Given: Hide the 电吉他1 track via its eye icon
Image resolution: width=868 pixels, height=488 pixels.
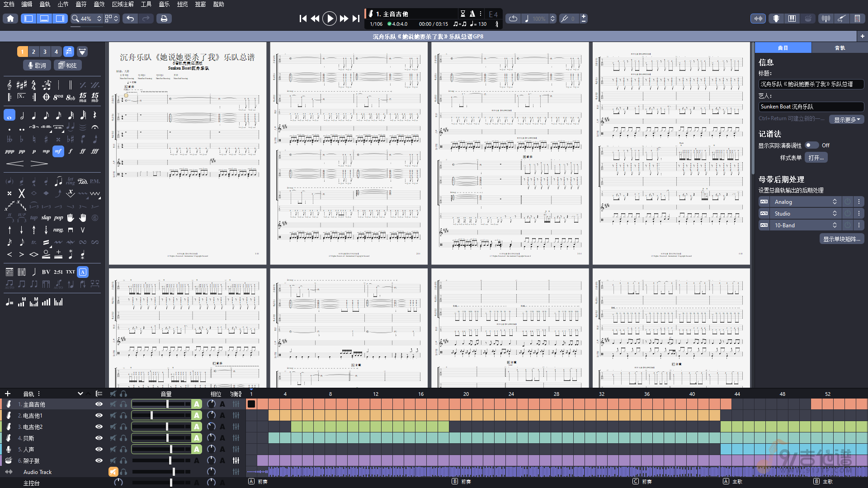Looking at the screenshot, I should [x=99, y=416].
